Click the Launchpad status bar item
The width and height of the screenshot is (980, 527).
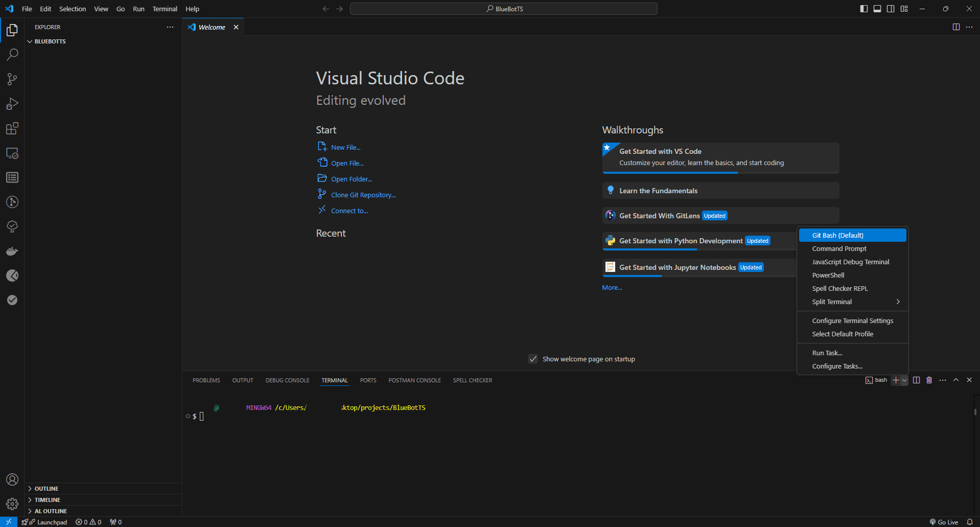tap(45, 522)
